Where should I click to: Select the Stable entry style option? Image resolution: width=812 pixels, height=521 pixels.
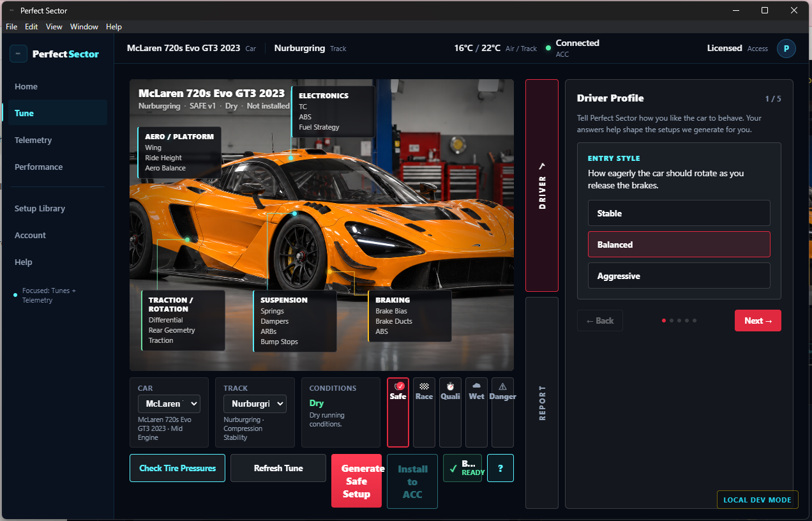click(679, 213)
